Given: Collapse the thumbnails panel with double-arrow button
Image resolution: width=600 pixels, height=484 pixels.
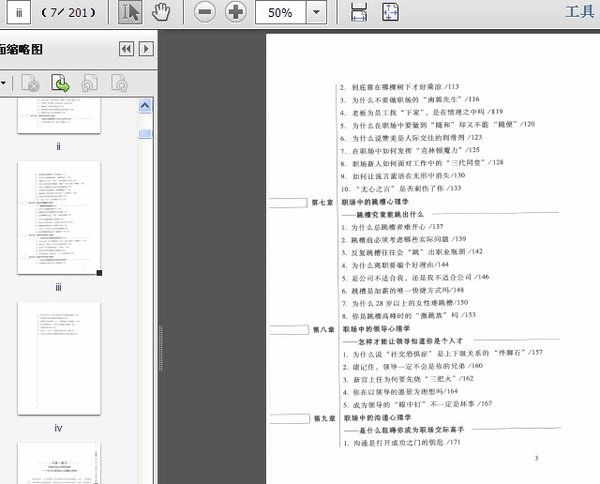Looking at the screenshot, I should [126, 48].
